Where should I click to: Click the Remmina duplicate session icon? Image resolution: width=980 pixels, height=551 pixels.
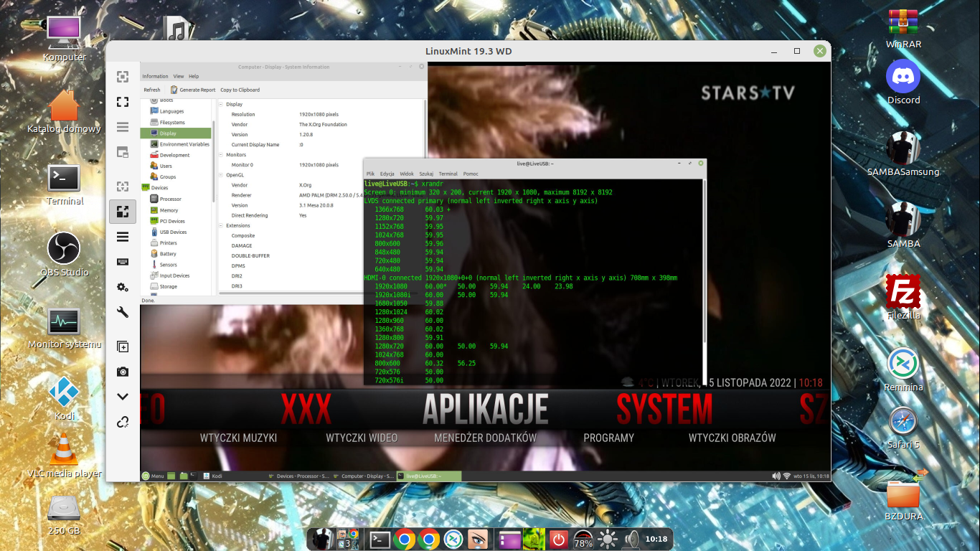click(123, 347)
